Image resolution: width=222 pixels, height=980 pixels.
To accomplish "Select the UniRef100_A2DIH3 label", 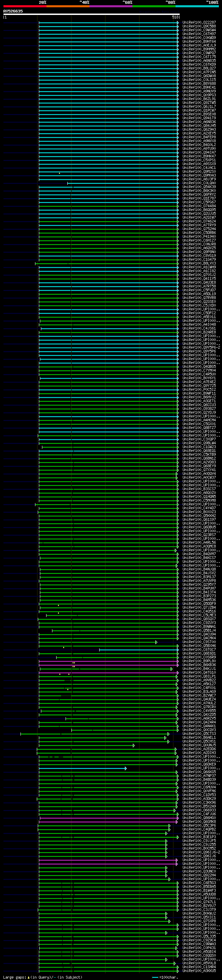I will (x=199, y=753).
